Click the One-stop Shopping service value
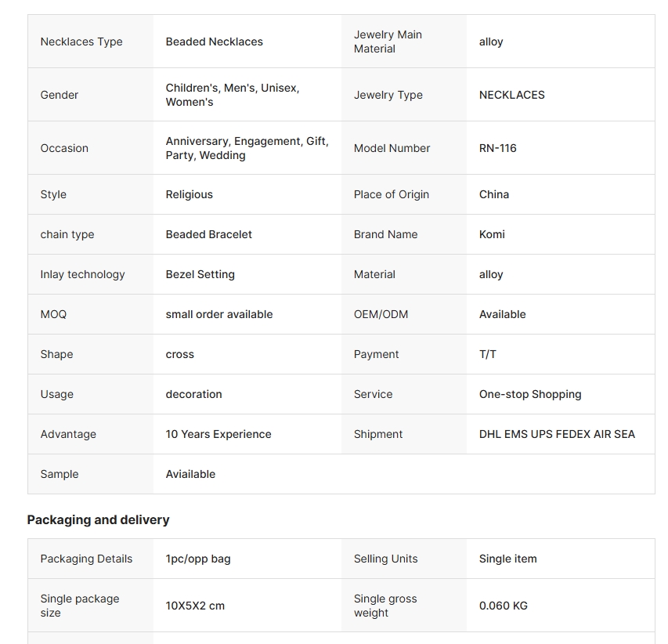This screenshot has width=668, height=644. point(530,395)
